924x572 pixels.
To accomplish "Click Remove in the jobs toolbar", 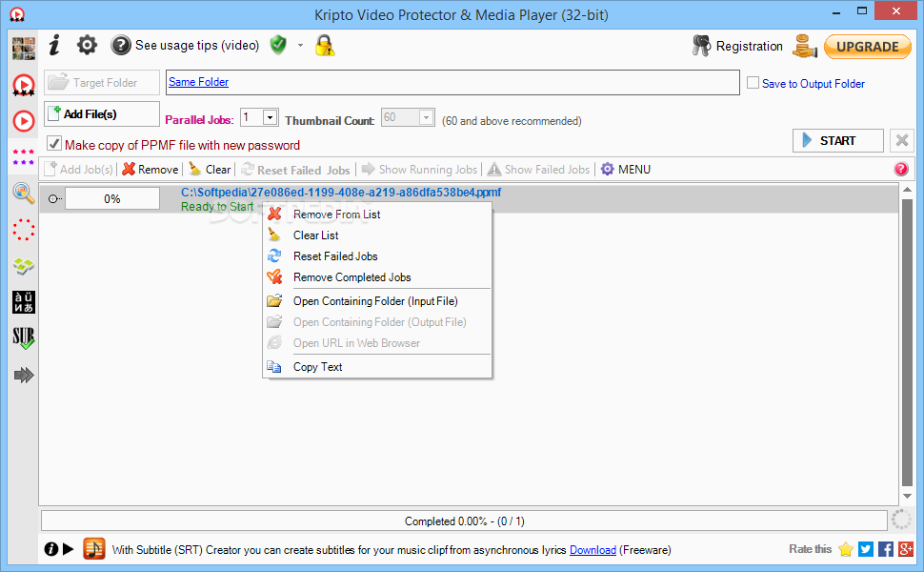I will pyautogui.click(x=151, y=170).
